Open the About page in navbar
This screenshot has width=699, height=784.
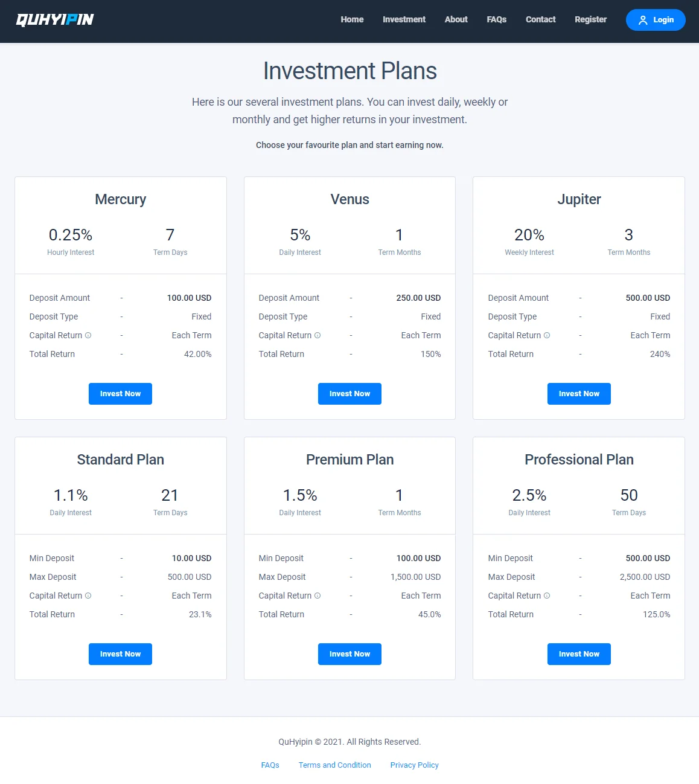tap(456, 19)
